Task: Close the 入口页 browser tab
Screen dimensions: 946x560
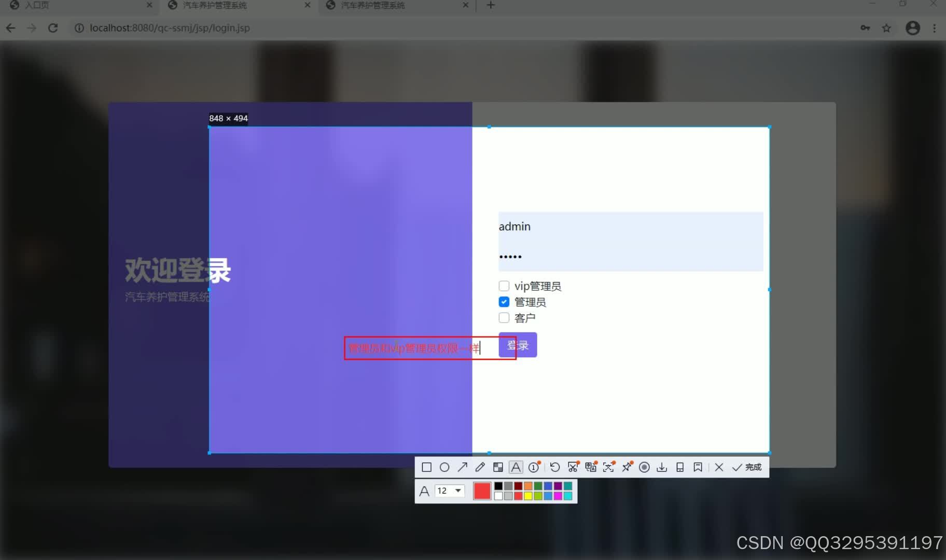Action: [x=149, y=5]
